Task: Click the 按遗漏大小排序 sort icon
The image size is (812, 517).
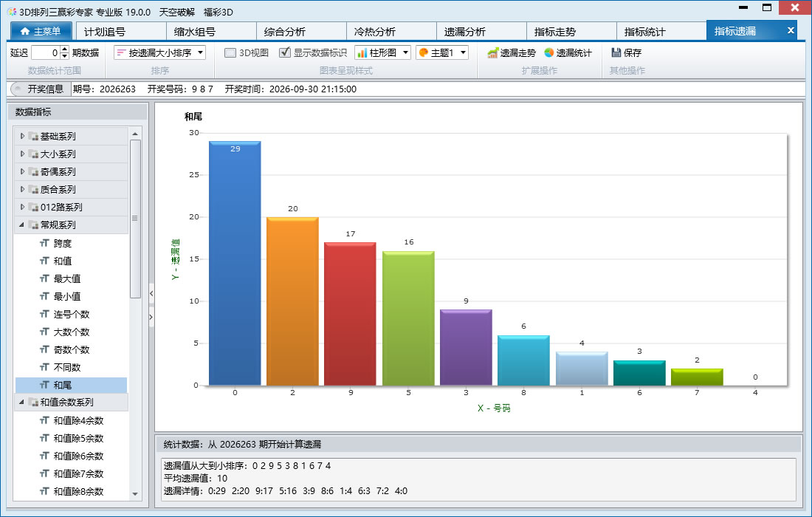Action: click(122, 53)
